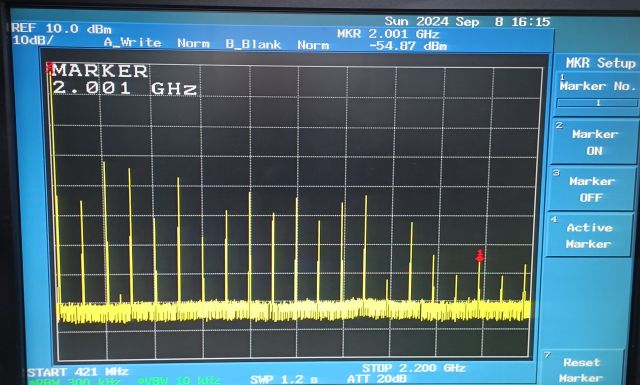Image resolution: width=640 pixels, height=385 pixels.
Task: Turn the marker off with Marker OFF
Action: (x=591, y=189)
